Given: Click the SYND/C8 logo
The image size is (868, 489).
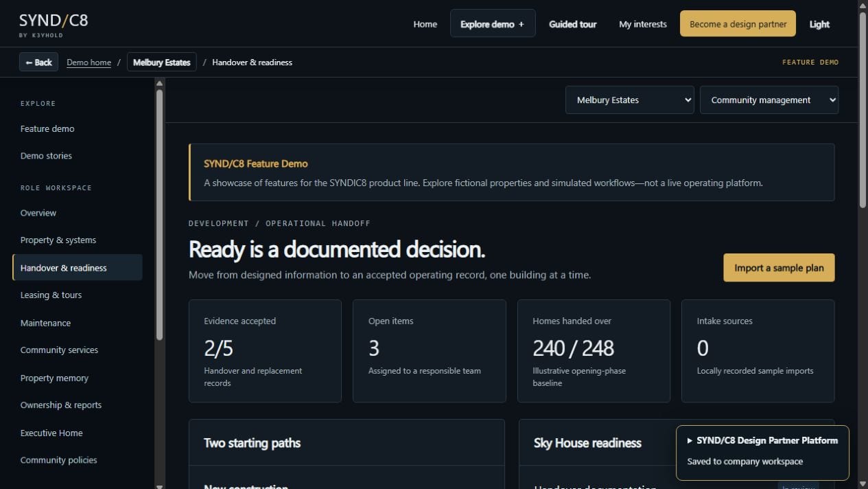Looking at the screenshot, I should (x=54, y=25).
